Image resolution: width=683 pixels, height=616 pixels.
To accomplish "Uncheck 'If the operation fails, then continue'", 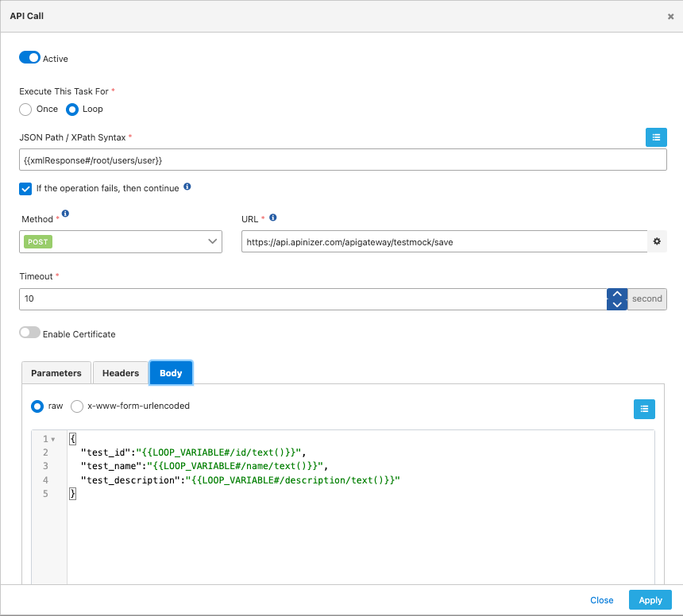I will pos(25,188).
